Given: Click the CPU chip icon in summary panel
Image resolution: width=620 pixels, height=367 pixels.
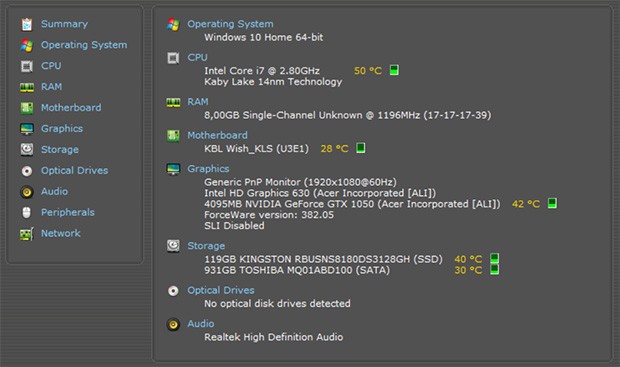Looking at the screenshot, I should (173, 58).
